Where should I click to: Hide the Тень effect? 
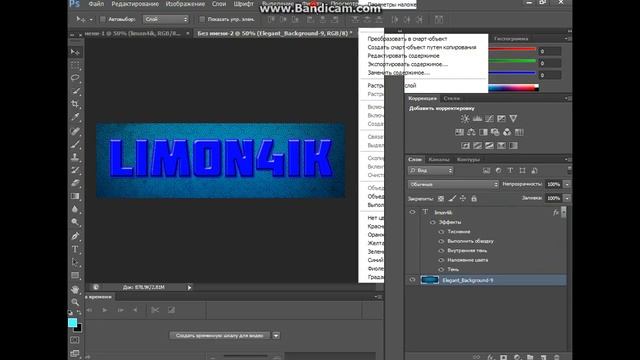click(x=441, y=269)
